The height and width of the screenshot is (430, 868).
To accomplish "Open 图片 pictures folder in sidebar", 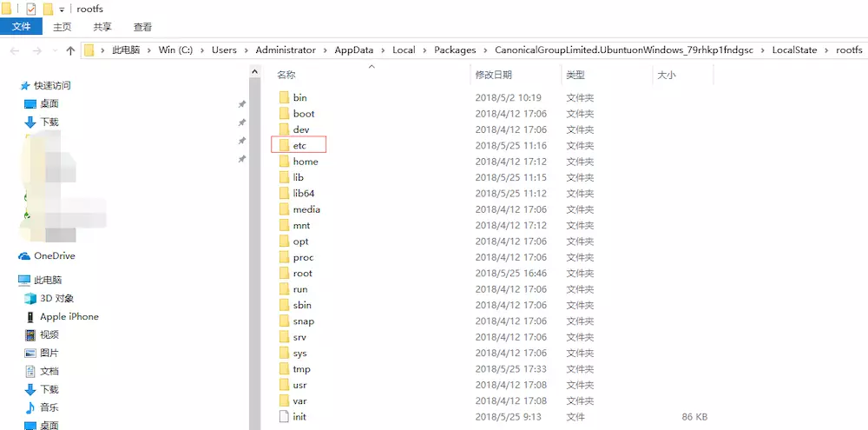I will 49,353.
